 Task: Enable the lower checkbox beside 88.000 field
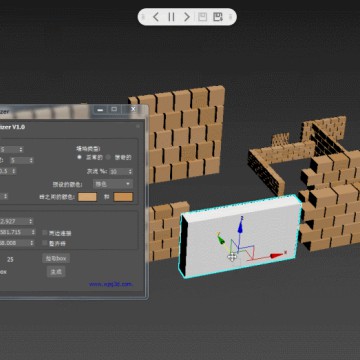45,243
